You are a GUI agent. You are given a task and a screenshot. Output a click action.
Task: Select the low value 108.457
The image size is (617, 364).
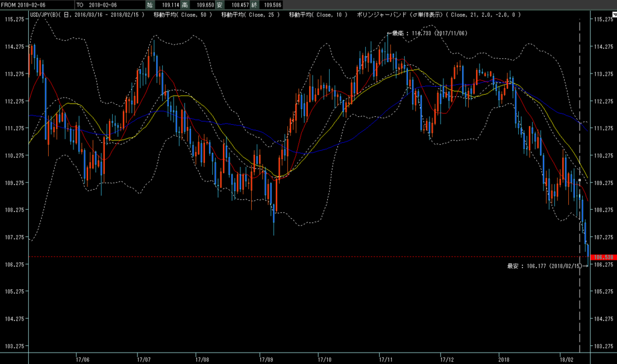click(240, 5)
